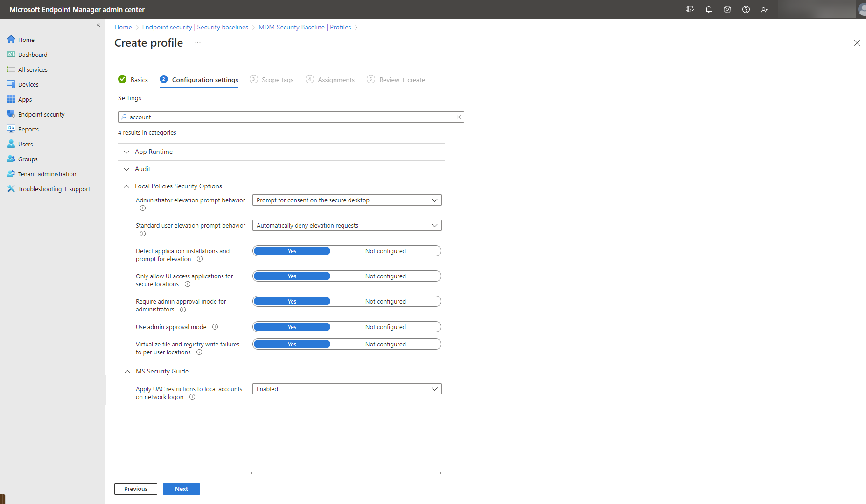
Task: Click the Previous button
Action: coord(136,489)
